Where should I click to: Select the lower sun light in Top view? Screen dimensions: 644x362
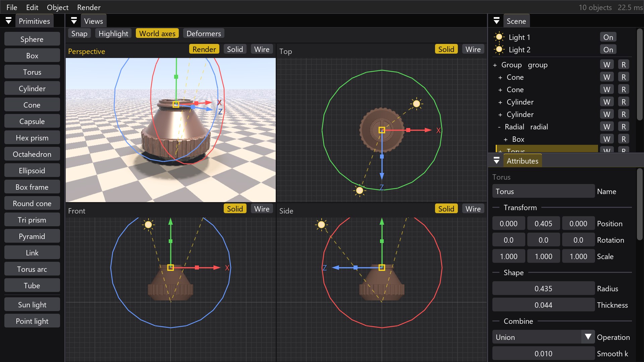coord(360,191)
